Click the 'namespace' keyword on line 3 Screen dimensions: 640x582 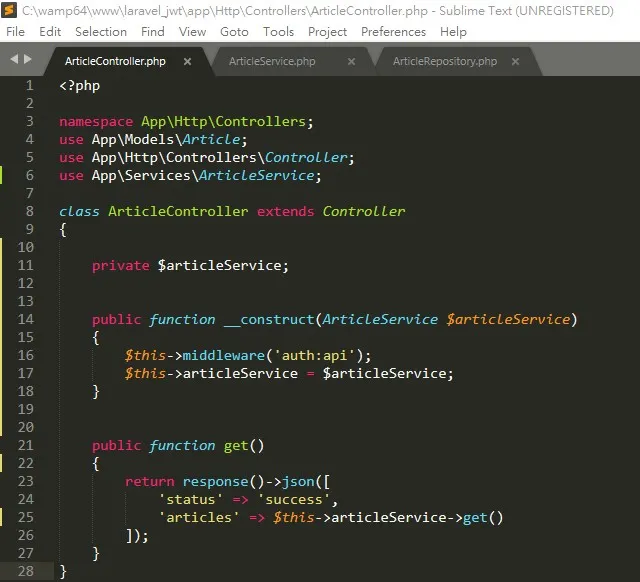96,122
